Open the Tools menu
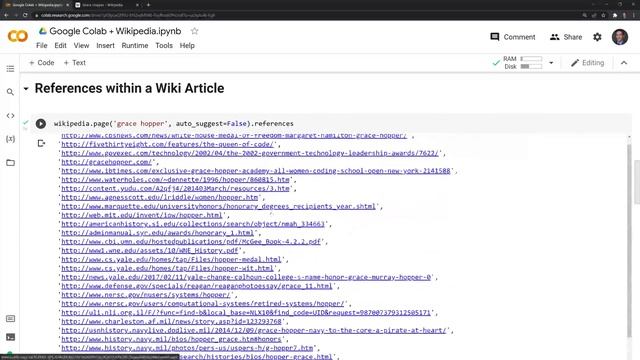 point(164,46)
